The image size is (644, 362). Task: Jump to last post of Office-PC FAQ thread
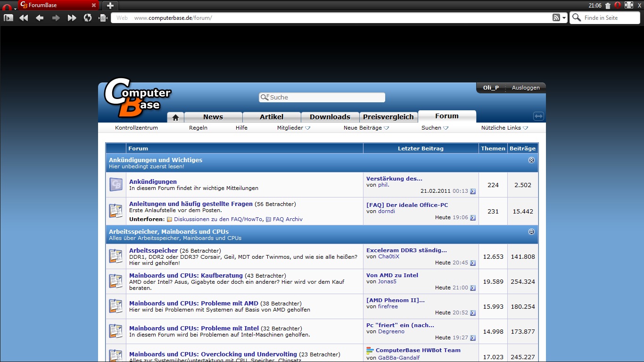point(473,218)
